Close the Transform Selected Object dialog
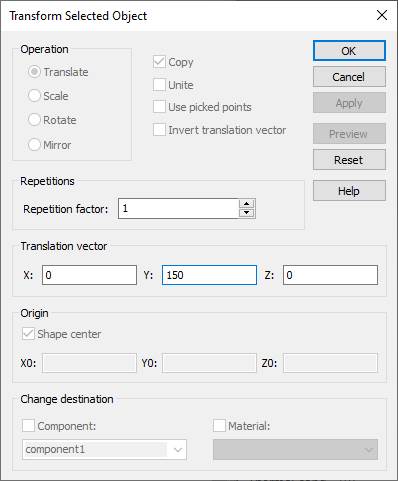 382,15
